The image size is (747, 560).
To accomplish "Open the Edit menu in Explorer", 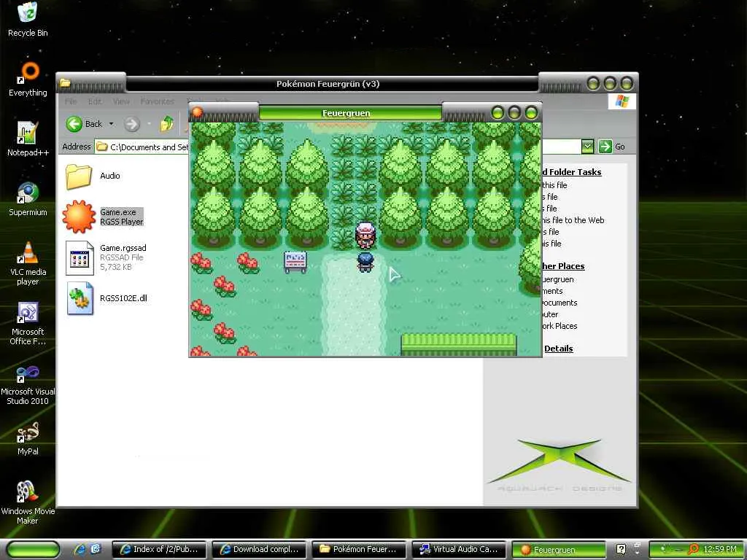I will point(95,101).
